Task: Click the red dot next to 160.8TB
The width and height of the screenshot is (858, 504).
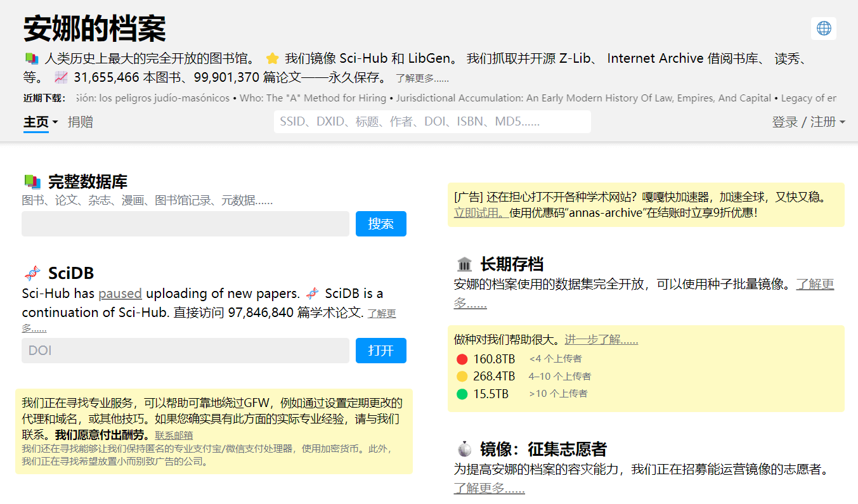Action: (x=462, y=359)
